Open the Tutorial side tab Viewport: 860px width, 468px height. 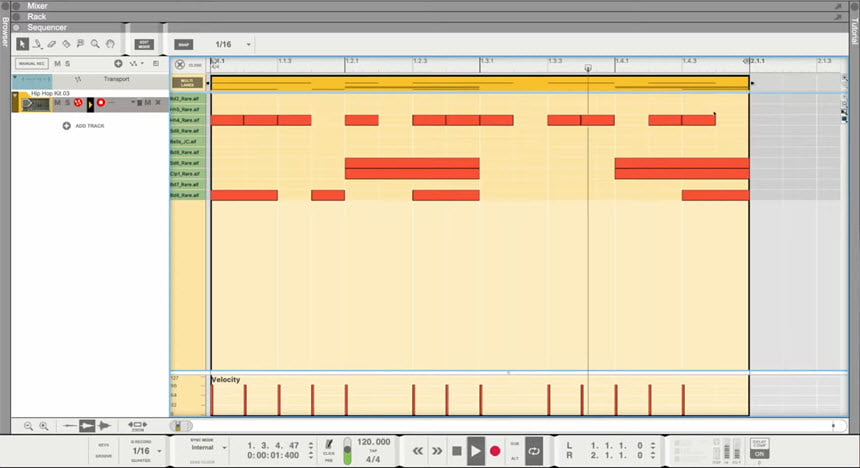tap(855, 32)
